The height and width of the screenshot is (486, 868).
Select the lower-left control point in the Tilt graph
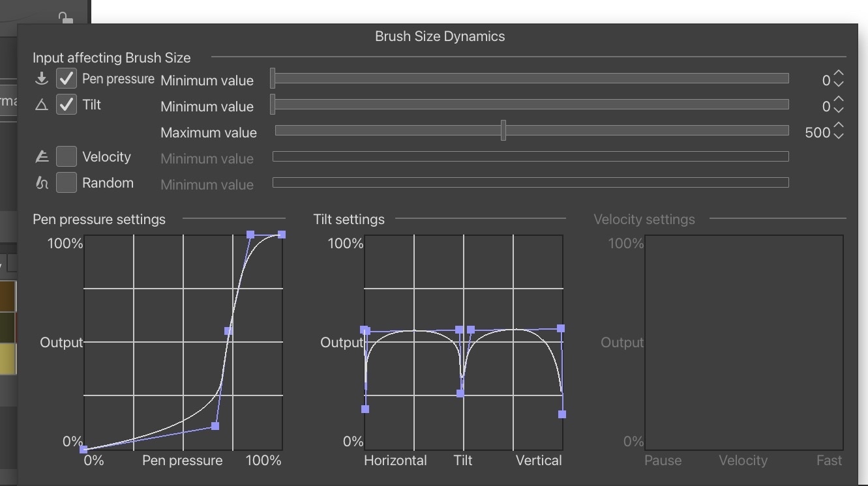pyautogui.click(x=365, y=409)
